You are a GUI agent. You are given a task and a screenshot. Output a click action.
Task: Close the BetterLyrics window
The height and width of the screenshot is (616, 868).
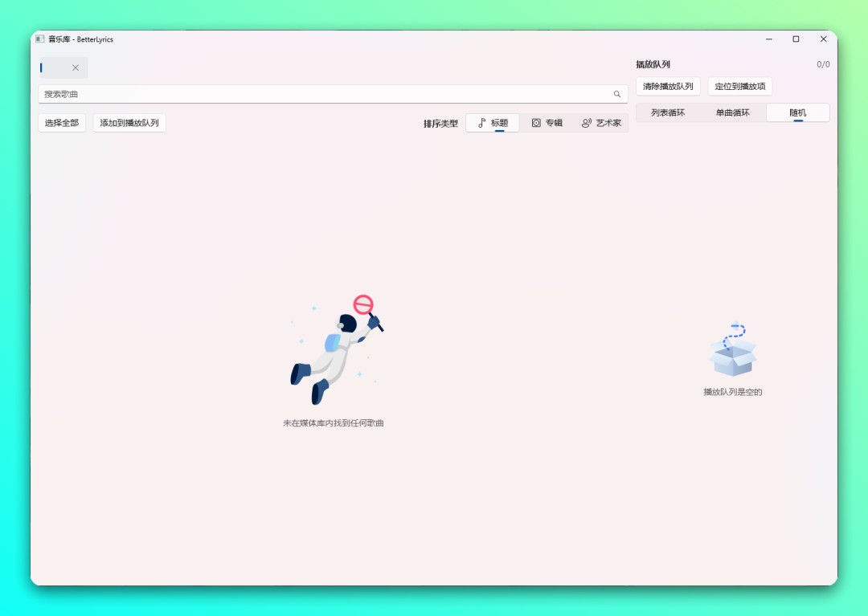pos(823,39)
